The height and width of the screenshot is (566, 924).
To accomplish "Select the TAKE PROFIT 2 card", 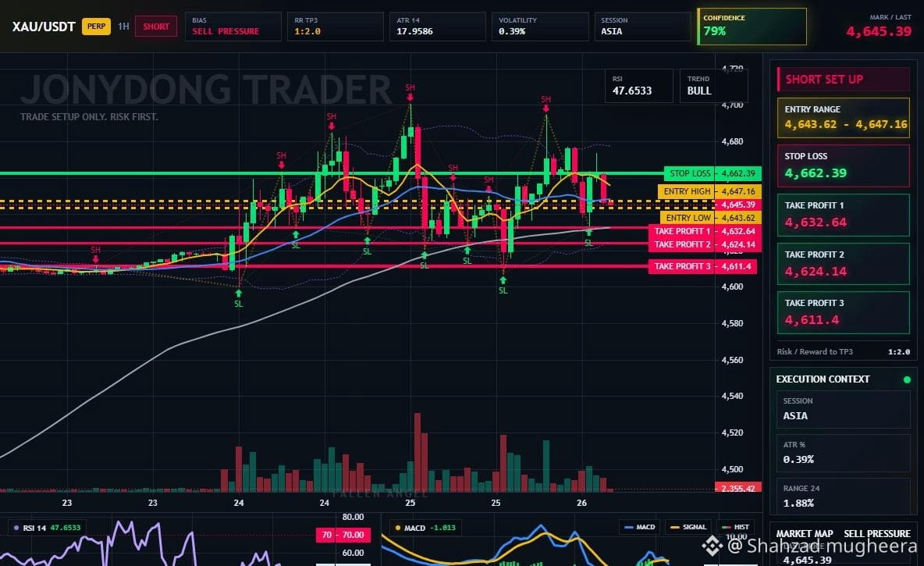I will click(x=844, y=264).
